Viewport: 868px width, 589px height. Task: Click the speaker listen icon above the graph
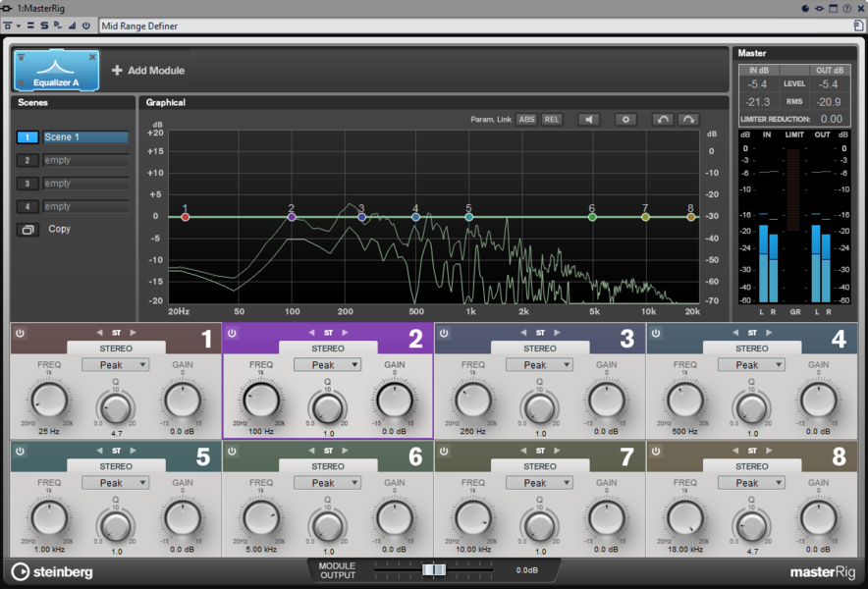coord(588,120)
